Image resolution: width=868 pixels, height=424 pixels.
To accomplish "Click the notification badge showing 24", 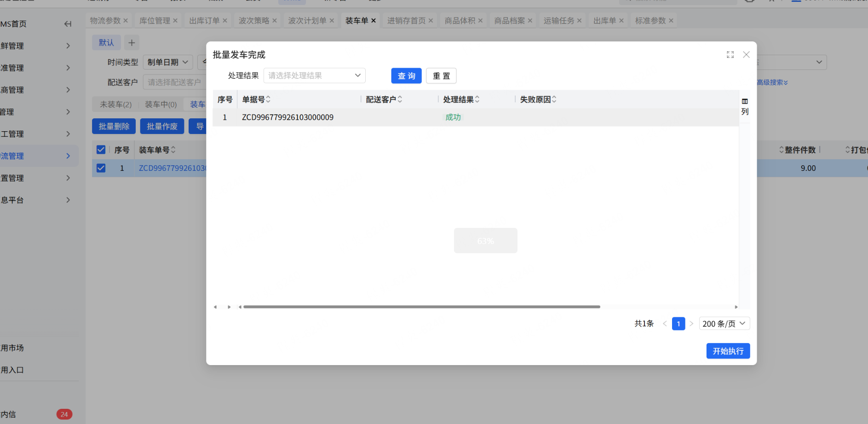I will (64, 414).
